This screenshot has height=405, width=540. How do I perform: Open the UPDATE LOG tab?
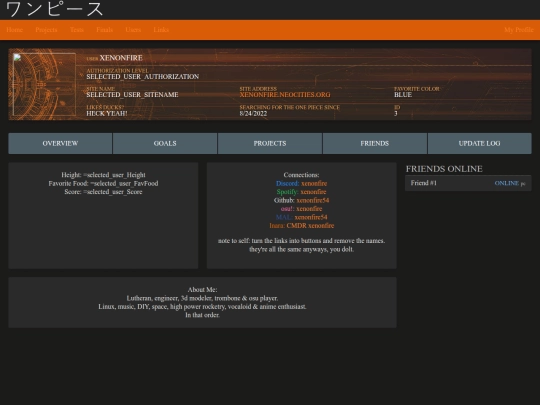point(479,143)
